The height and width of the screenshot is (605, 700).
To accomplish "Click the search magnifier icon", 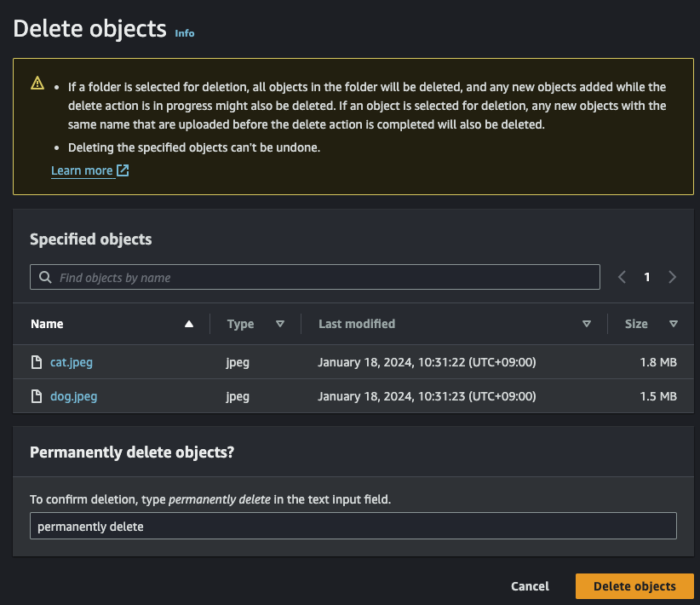I will coord(45,278).
